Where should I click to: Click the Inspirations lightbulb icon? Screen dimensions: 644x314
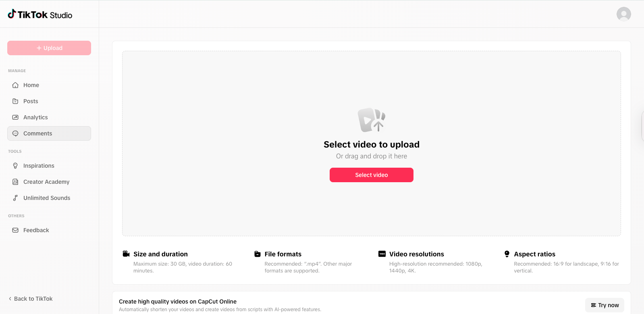click(15, 166)
